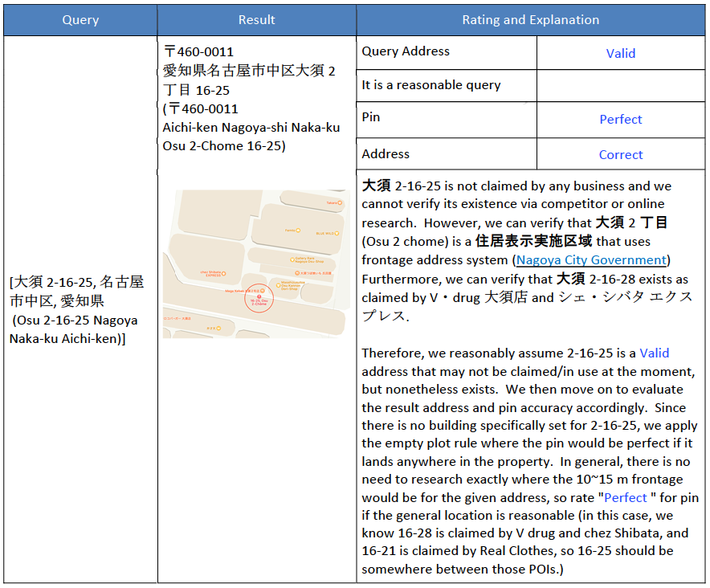
Task: Click "Aichi-ken Nagoya-shi Naka-ku" in the result
Action: pyautogui.click(x=251, y=128)
